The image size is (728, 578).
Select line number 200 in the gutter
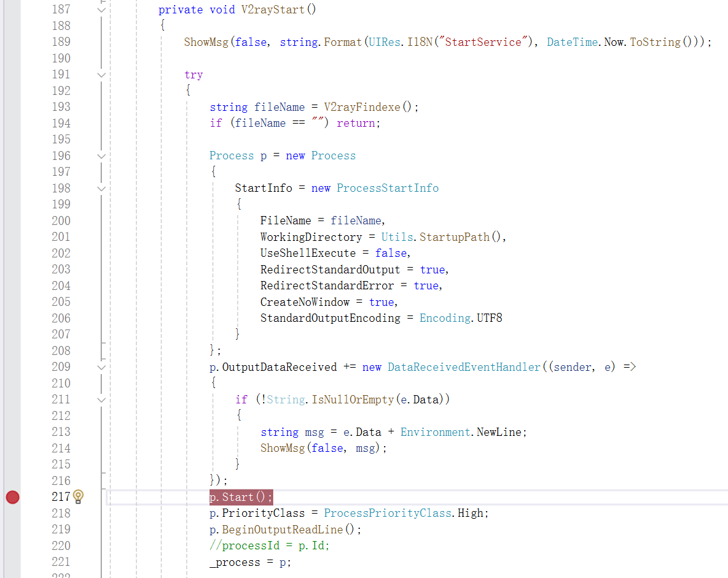[x=61, y=220]
